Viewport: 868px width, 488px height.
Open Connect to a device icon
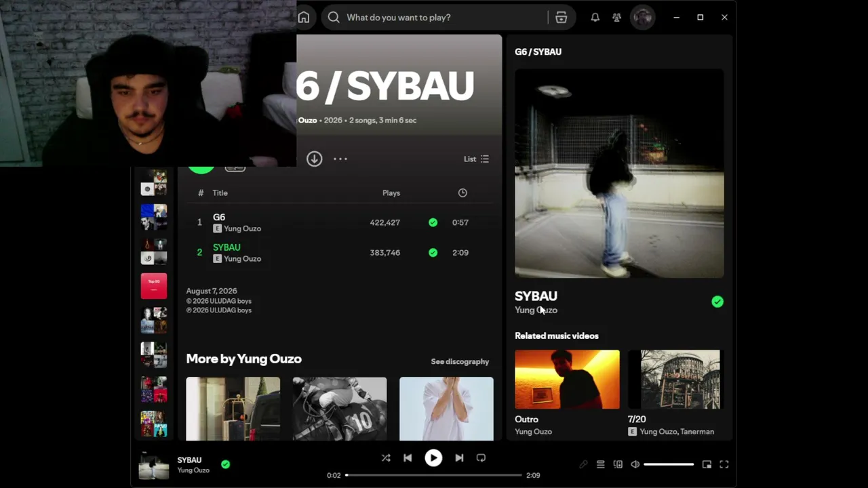tap(618, 464)
